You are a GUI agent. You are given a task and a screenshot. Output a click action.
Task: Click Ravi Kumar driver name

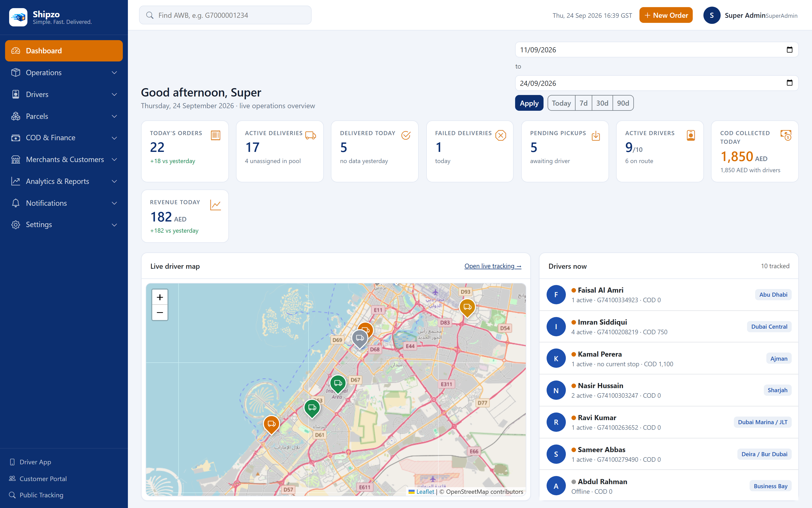point(597,418)
